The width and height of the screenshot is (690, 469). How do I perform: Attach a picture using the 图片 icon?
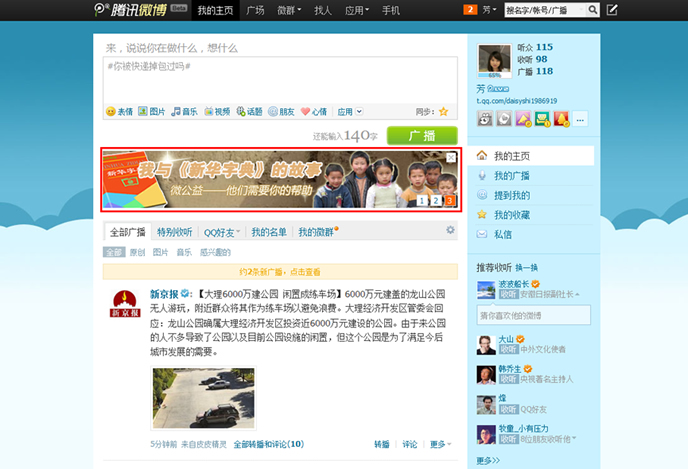tap(151, 111)
